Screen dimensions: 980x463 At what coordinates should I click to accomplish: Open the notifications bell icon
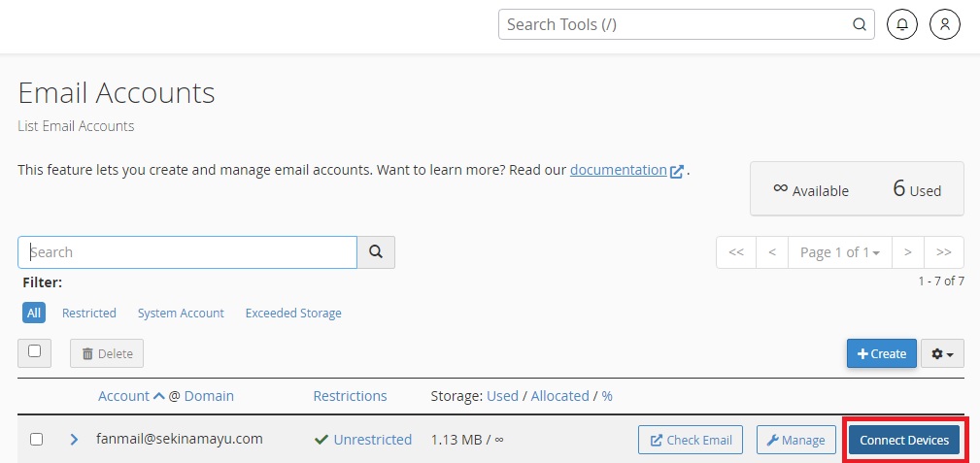click(902, 25)
